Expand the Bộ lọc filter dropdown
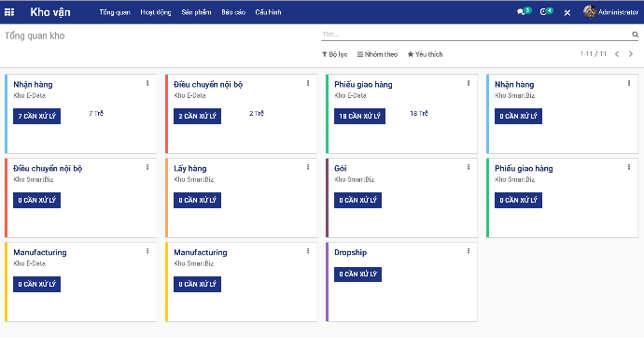Screen dimensions: 644x338 coord(334,54)
